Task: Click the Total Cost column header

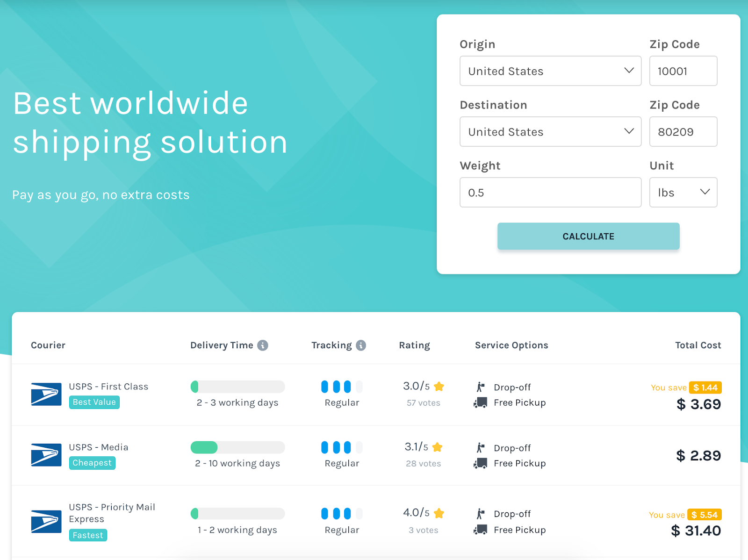Action: coord(698,345)
